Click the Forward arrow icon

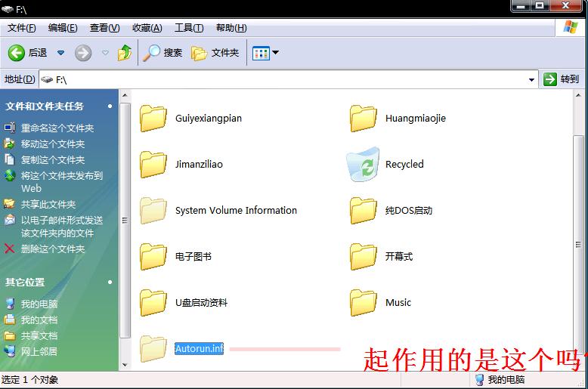[83, 53]
